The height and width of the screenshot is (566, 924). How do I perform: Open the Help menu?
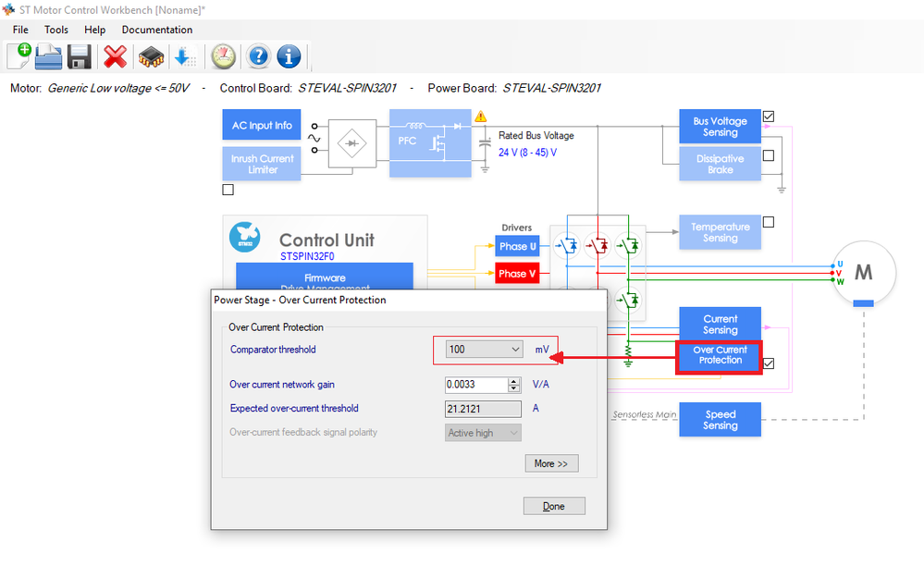95,30
